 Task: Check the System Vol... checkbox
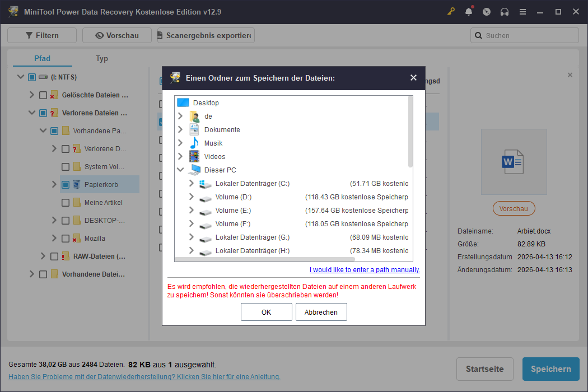66,166
